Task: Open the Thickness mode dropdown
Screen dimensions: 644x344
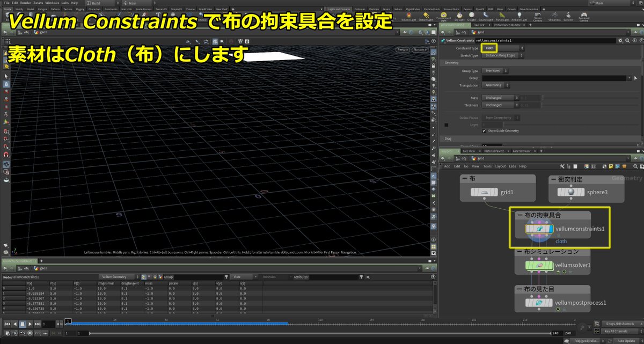Action: [x=500, y=105]
